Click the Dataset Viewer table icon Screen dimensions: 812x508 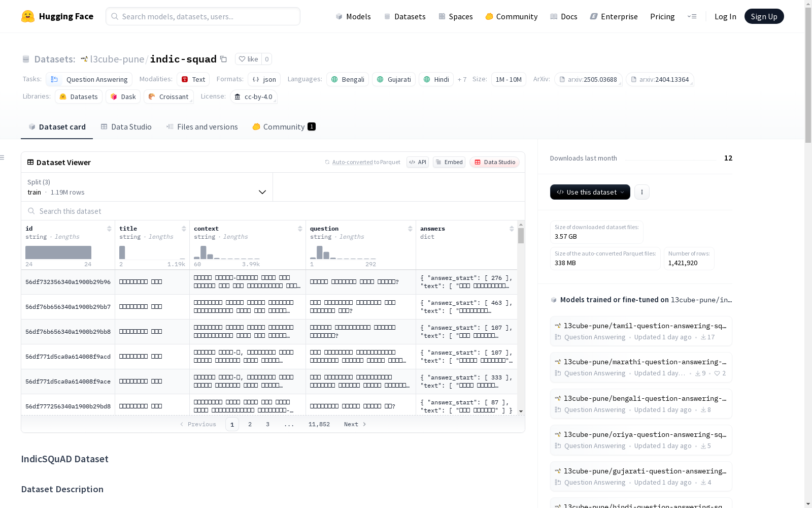coord(30,162)
